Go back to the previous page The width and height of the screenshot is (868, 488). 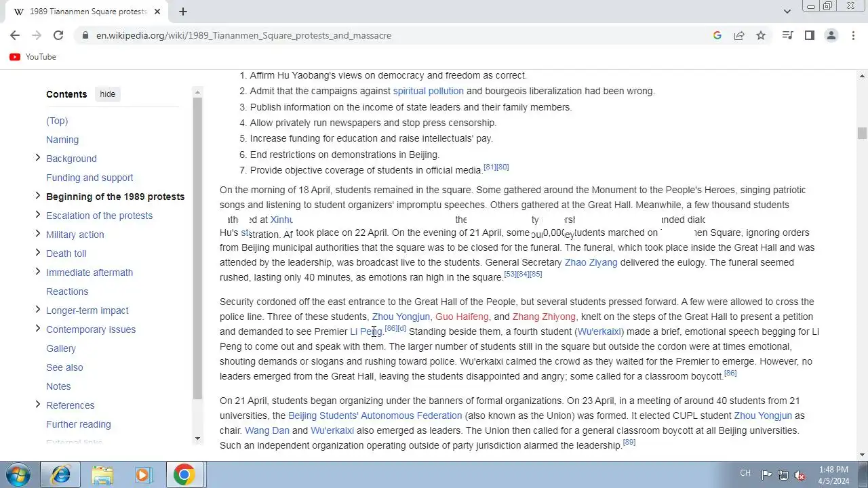pyautogui.click(x=15, y=35)
